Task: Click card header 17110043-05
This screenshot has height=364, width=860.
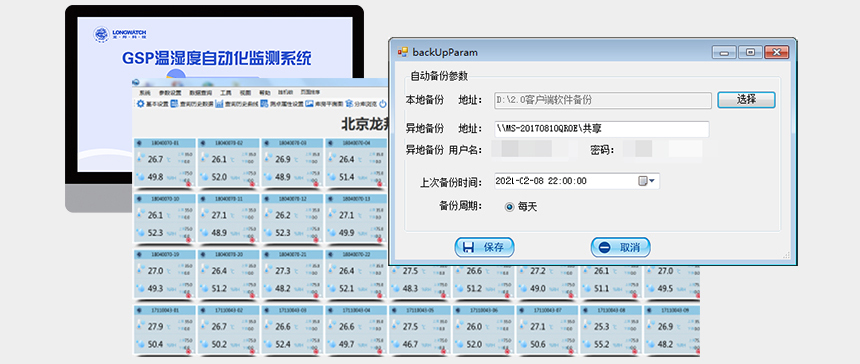Action: pos(420,310)
